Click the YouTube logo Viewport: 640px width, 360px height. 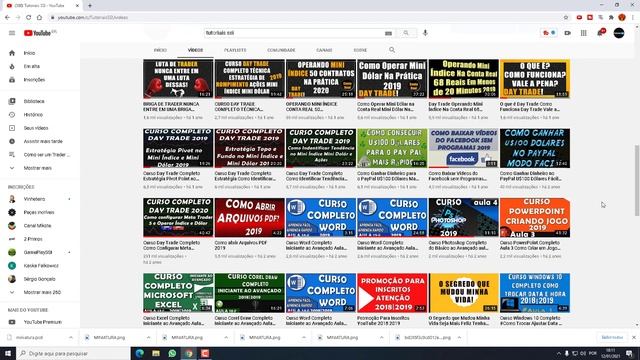(38, 33)
